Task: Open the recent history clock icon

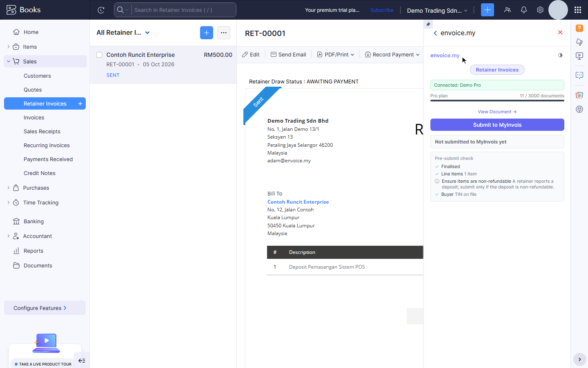Action: pos(101,10)
